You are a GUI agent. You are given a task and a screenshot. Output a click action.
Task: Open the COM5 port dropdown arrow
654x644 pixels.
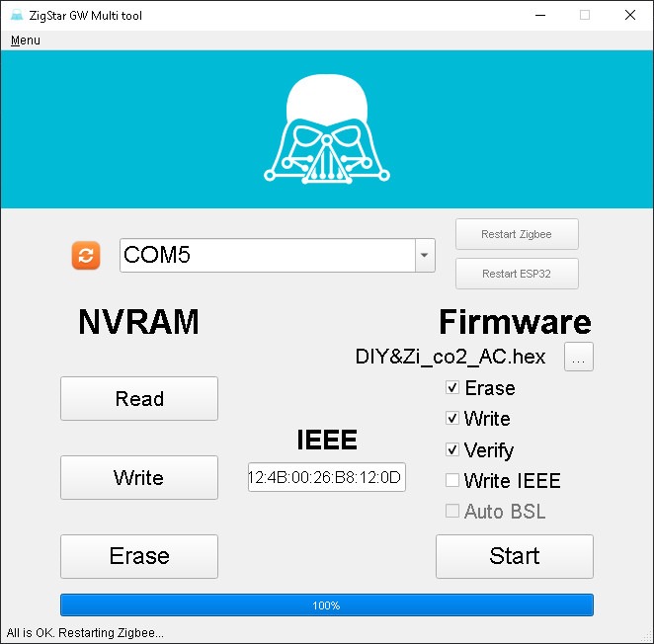(x=425, y=255)
